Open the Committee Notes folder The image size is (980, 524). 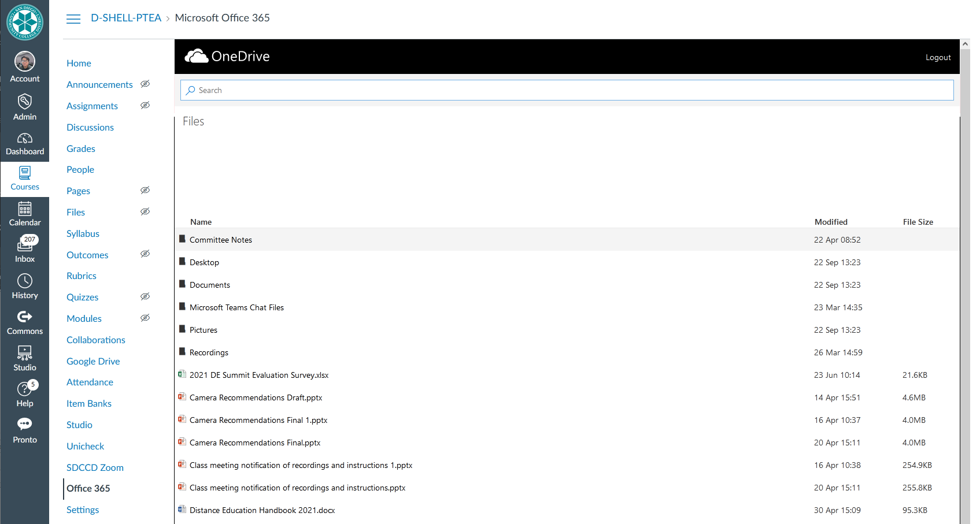220,240
